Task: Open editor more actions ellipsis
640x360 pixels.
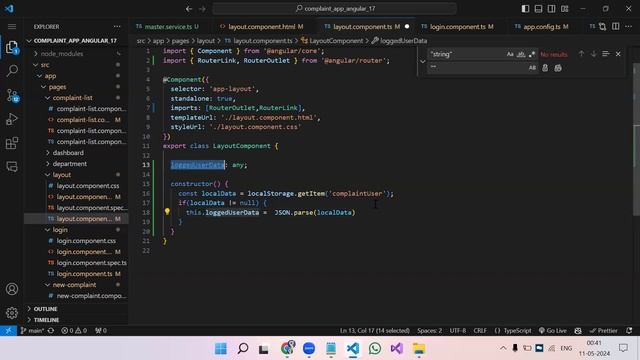Action: (629, 27)
